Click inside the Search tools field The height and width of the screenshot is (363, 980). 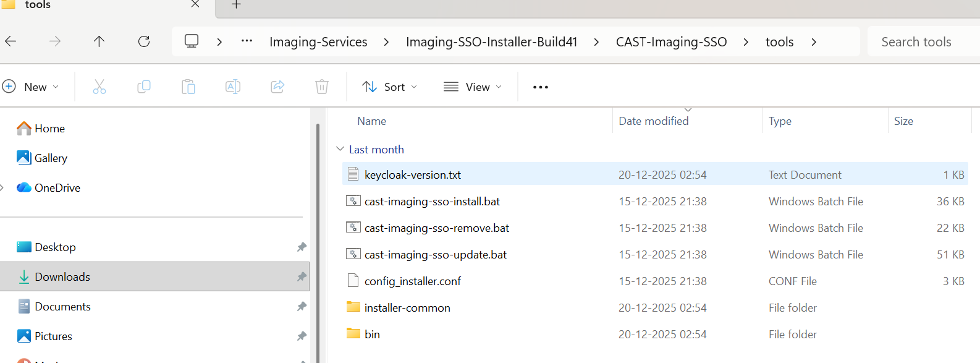(921, 42)
